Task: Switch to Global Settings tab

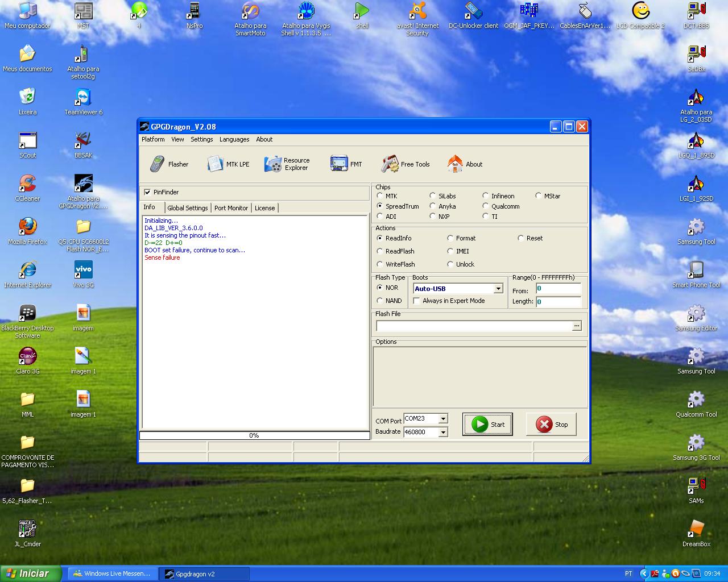Action: click(x=188, y=208)
